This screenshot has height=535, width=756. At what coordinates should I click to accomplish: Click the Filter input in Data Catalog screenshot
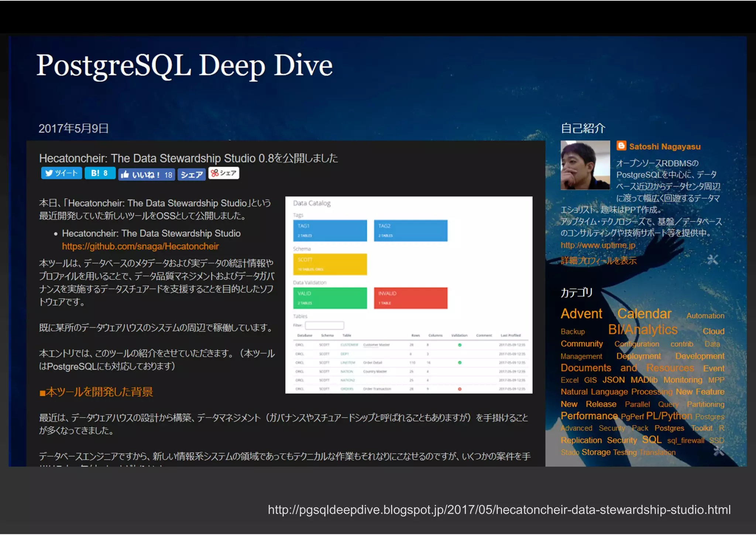(x=324, y=325)
